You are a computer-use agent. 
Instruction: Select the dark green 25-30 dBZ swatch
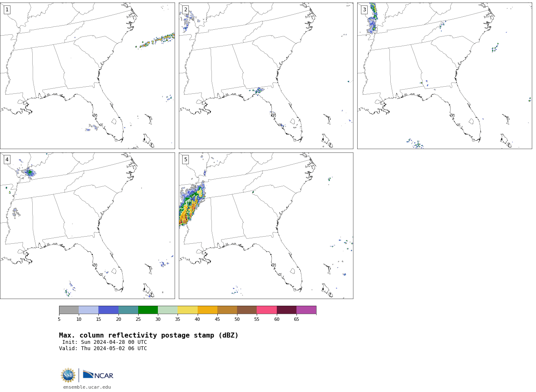(148, 310)
